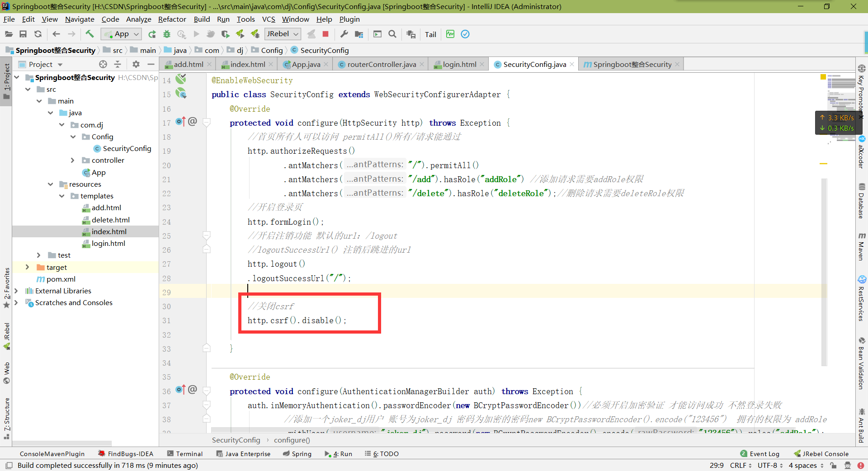Screen dimensions: 868x471
Task: Toggle the 6: TODO tool window
Action: tap(382, 453)
